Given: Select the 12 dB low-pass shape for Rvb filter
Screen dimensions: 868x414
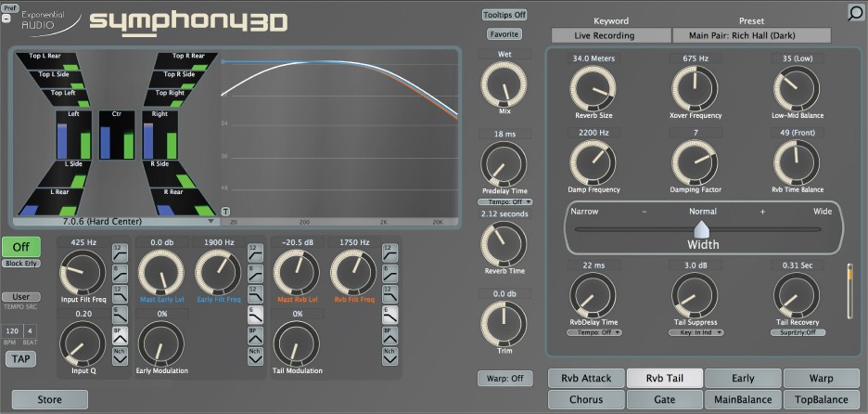Looking at the screenshot, I should [x=389, y=293].
